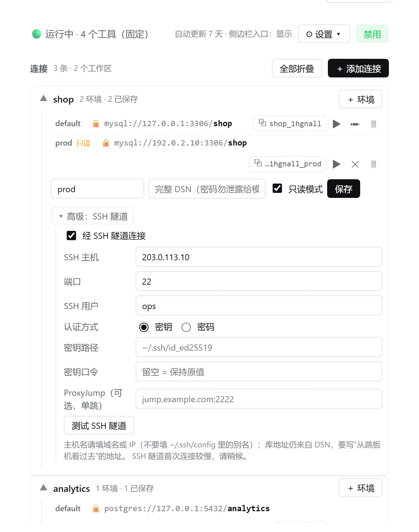The image size is (419, 532).
Task: Edit the shop default connection (pen icon)
Action: (355, 124)
